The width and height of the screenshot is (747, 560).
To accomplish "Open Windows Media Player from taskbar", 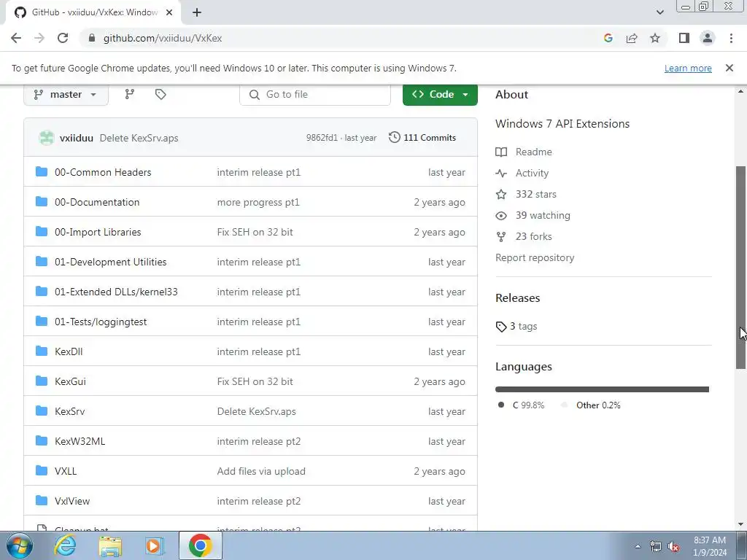I will [x=153, y=545].
